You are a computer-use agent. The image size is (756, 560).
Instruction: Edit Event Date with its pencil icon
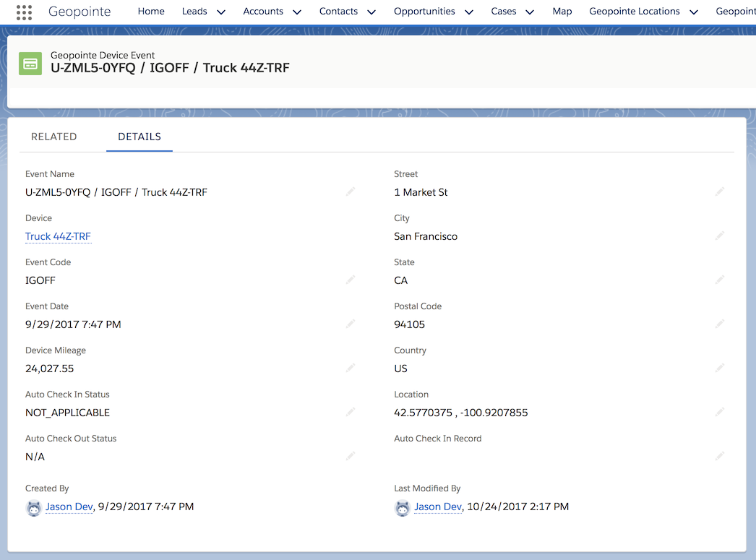click(x=351, y=324)
